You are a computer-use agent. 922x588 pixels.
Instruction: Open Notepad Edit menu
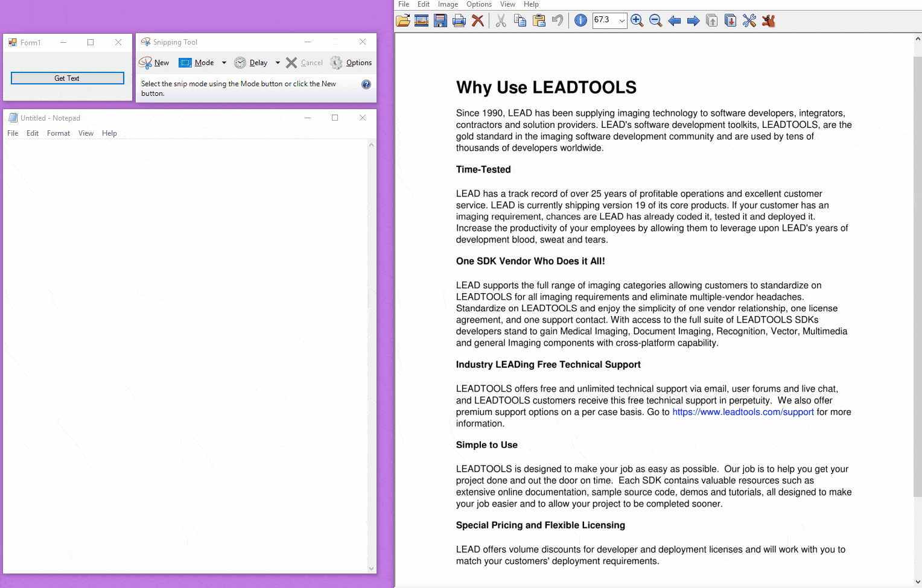[33, 133]
